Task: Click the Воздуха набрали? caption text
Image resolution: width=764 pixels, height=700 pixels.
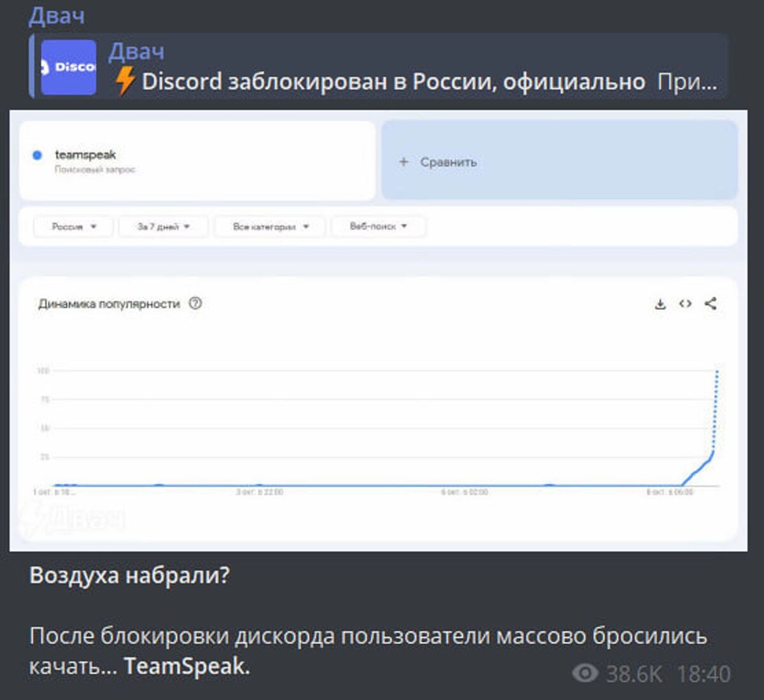Action: point(129,575)
